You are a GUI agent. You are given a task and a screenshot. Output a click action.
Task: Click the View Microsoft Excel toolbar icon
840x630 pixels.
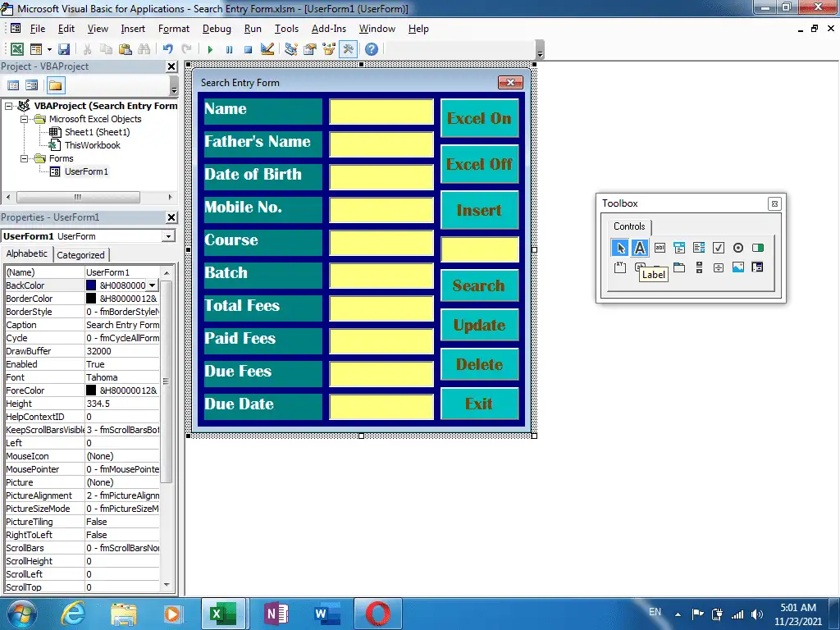coord(17,49)
